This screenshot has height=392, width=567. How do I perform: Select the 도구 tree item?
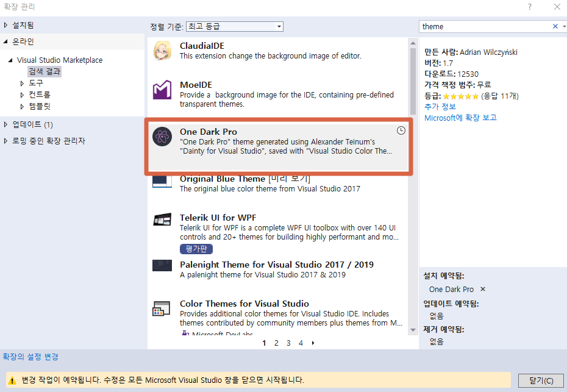click(36, 83)
